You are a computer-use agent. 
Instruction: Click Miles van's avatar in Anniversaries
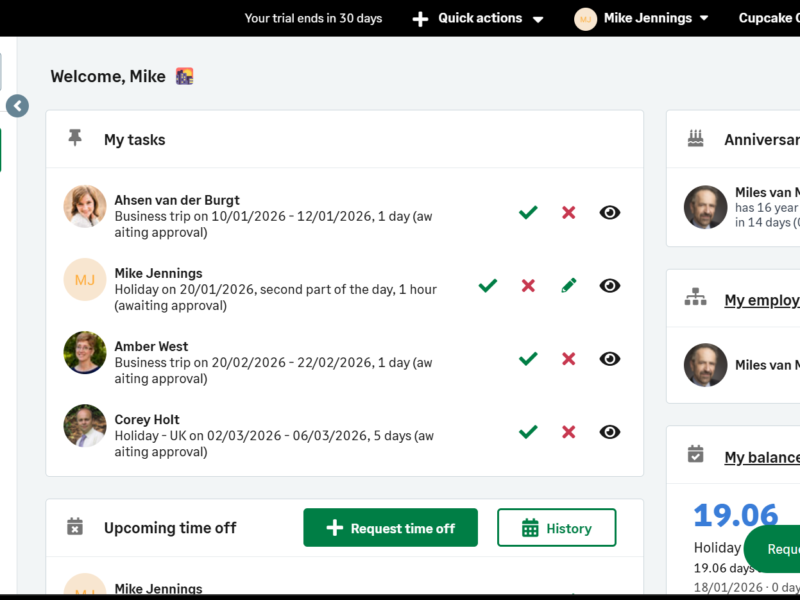click(x=705, y=207)
